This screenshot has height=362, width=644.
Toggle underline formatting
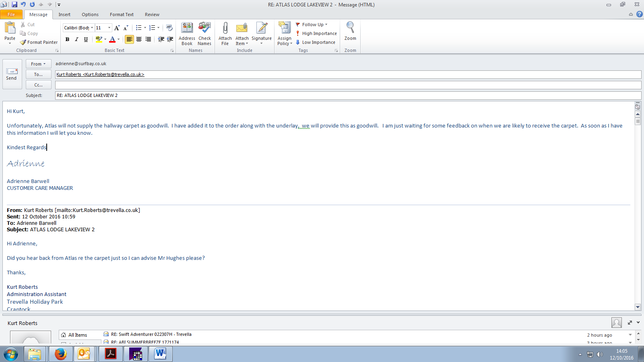[x=86, y=39]
